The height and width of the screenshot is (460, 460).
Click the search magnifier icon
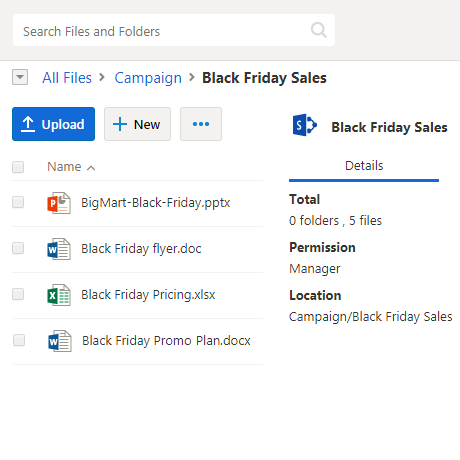click(x=319, y=30)
